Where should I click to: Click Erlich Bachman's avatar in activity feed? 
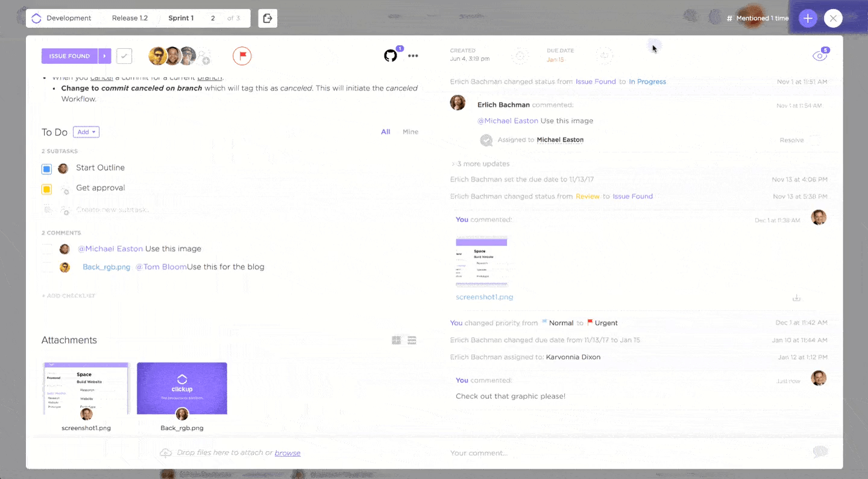tap(458, 102)
